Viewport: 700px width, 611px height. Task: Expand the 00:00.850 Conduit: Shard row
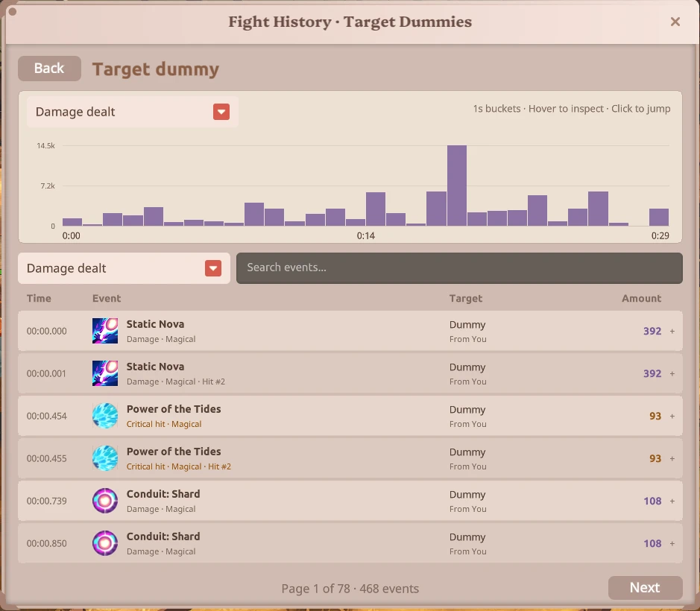pyautogui.click(x=672, y=543)
